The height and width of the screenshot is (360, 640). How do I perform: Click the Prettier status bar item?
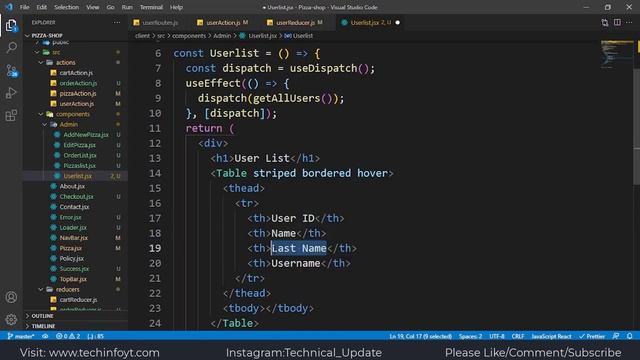[592, 336]
